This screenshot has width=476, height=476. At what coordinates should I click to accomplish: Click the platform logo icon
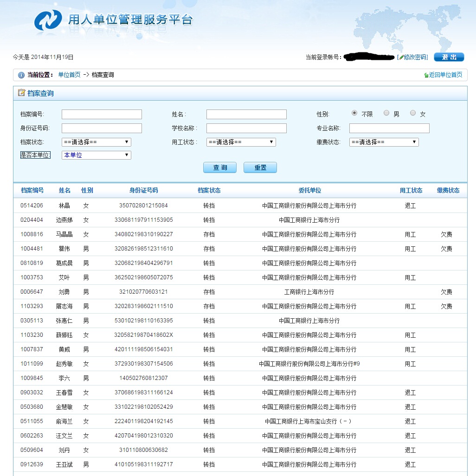(48, 20)
